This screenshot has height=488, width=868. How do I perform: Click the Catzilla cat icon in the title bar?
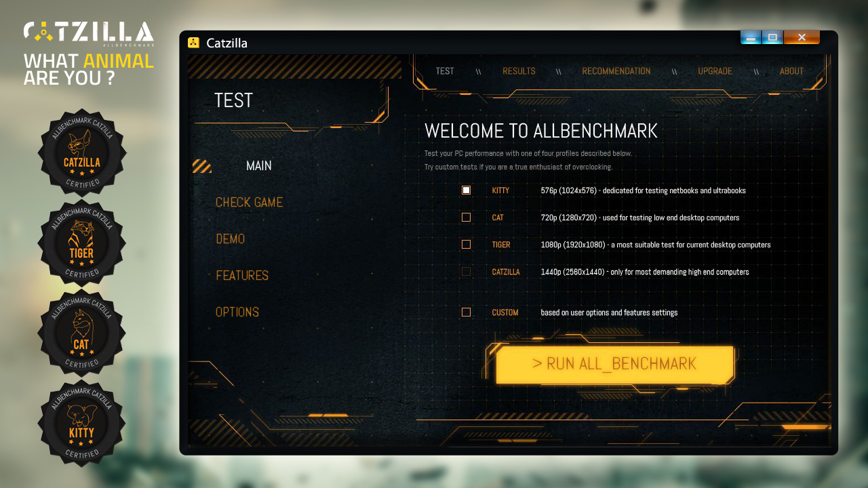coord(193,42)
